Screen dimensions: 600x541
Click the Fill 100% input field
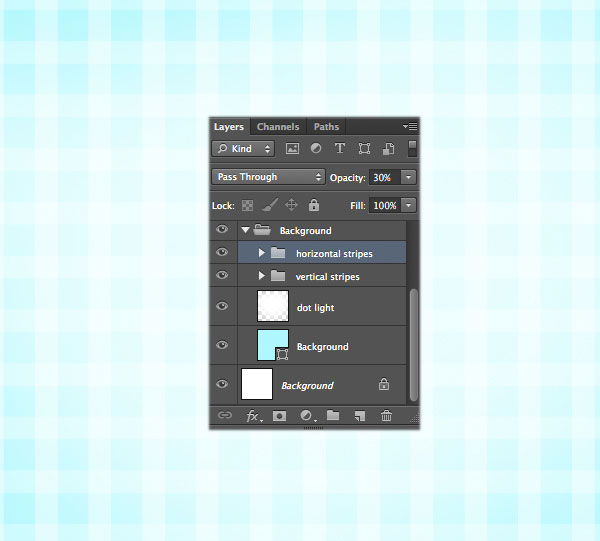[385, 205]
